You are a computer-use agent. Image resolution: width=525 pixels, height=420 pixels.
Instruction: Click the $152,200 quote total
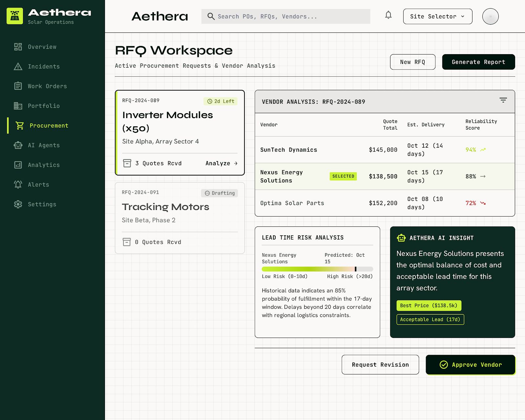point(383,203)
